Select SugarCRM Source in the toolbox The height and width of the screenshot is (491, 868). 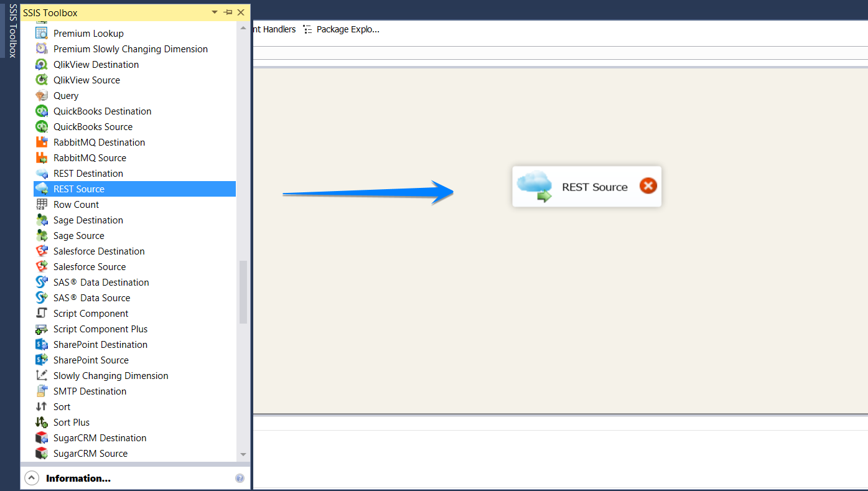tap(90, 454)
